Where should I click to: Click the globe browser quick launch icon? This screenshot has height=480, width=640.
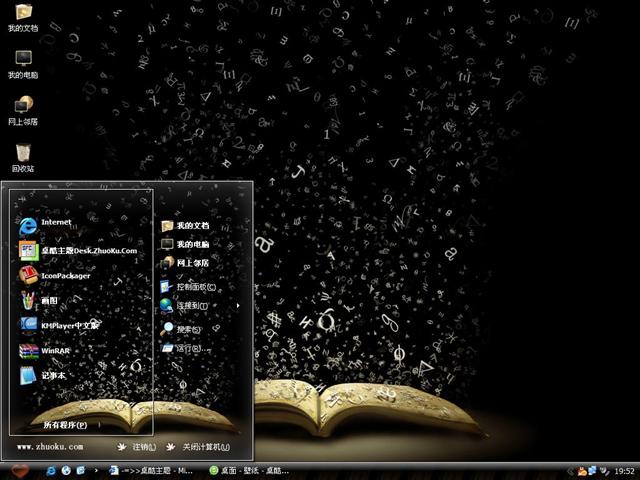point(66,470)
